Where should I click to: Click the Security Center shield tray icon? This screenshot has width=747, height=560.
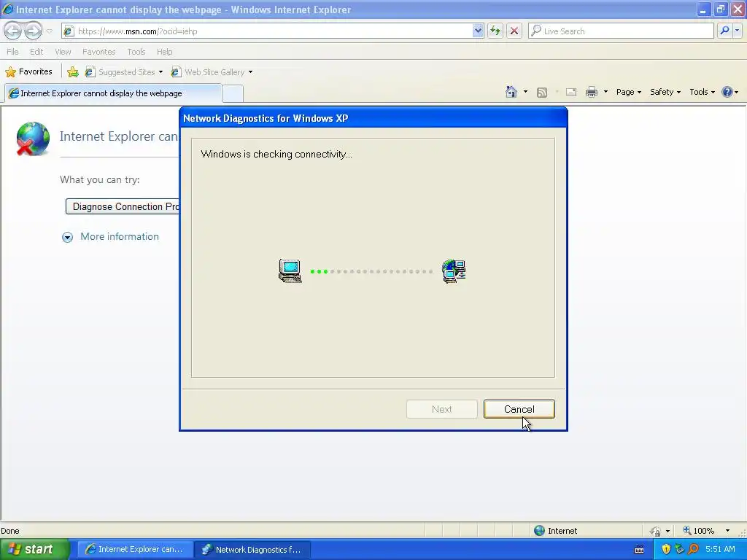[x=666, y=549]
